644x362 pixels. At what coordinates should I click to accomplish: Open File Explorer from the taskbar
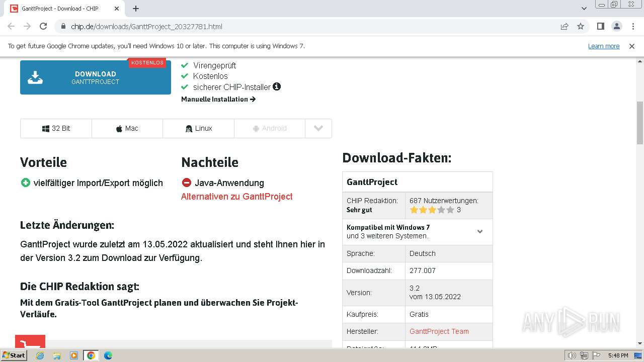57,355
